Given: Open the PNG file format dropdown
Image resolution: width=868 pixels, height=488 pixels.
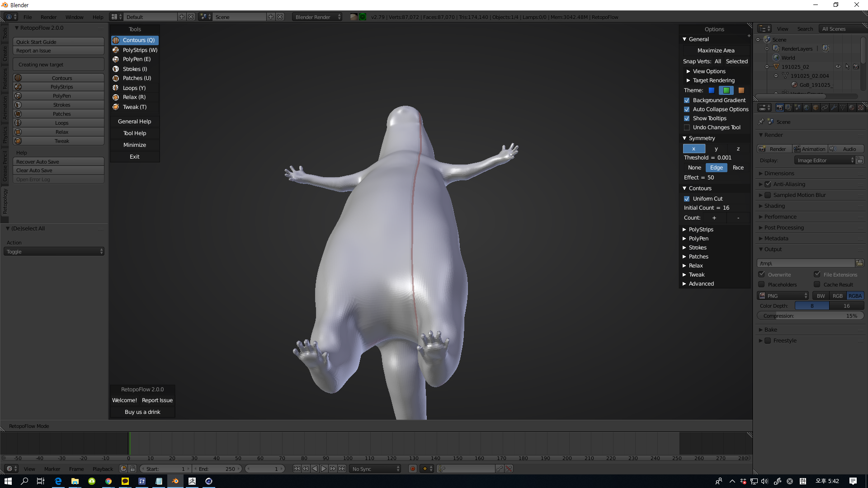Looking at the screenshot, I should click(x=783, y=296).
